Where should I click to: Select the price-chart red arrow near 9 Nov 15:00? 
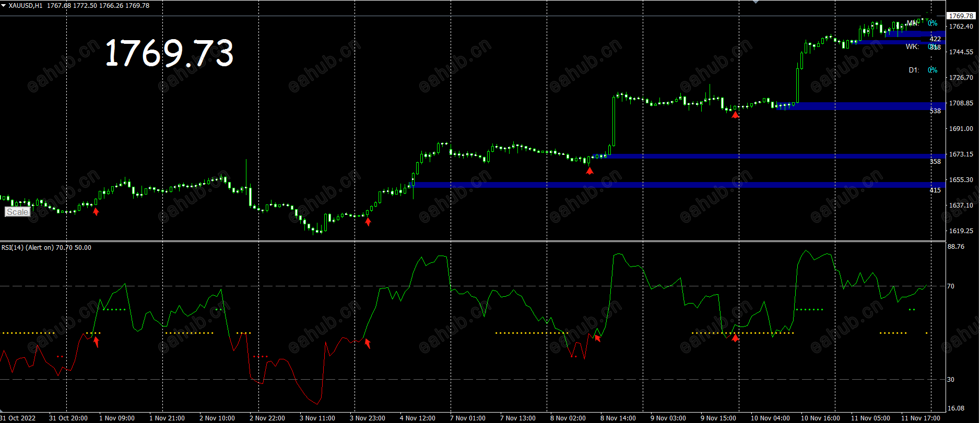(x=735, y=115)
